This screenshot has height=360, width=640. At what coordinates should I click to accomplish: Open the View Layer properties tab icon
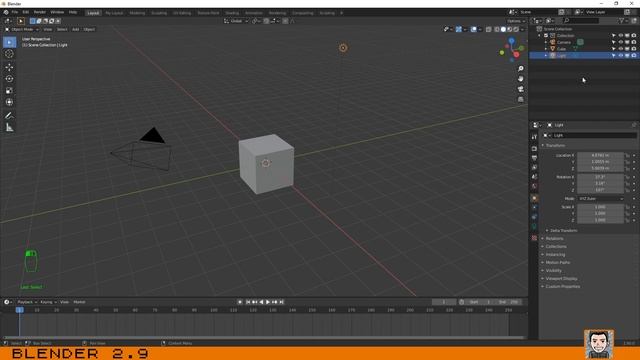(534, 167)
